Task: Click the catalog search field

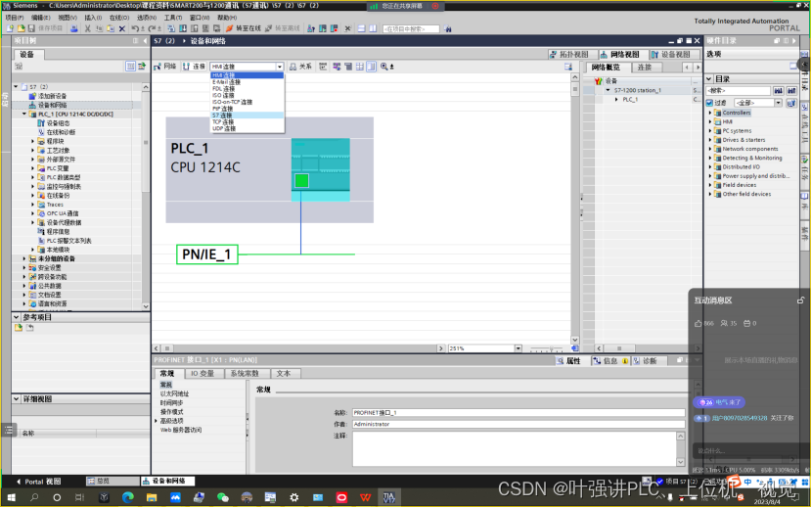Action: coord(738,91)
